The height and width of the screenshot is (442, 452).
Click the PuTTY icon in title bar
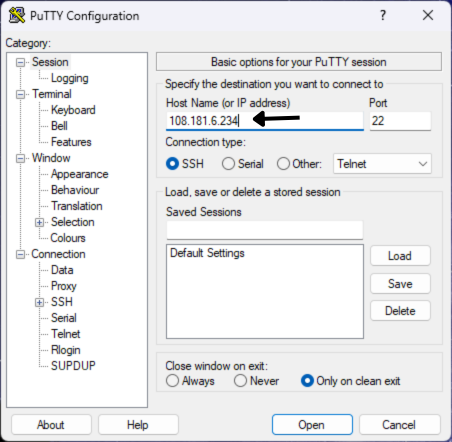pos(17,15)
